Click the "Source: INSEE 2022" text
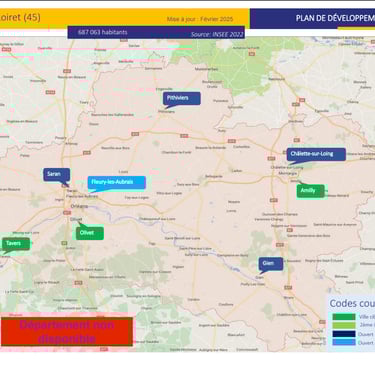This screenshot has height=366, width=375. (x=217, y=34)
